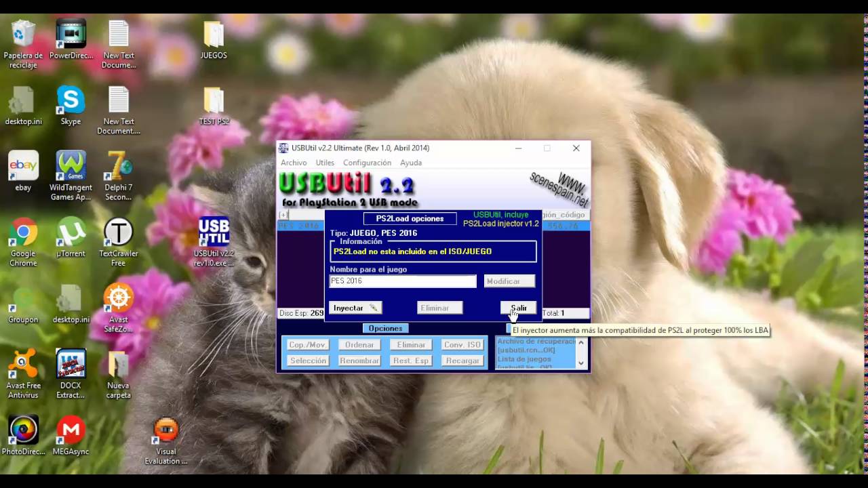Click the USBUtil title bar app icon
The image size is (868, 488).
pos(283,148)
